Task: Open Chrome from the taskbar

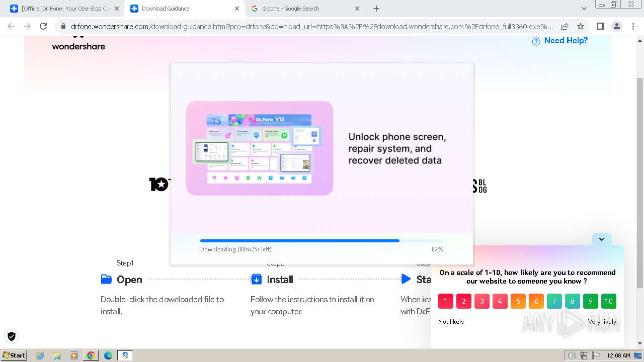Action: [91, 355]
